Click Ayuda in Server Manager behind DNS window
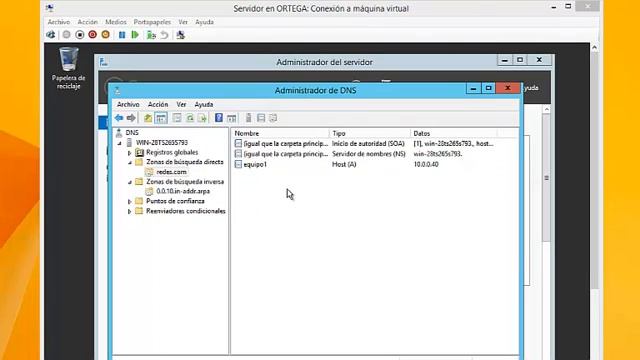This screenshot has width=640, height=360. 531,88
